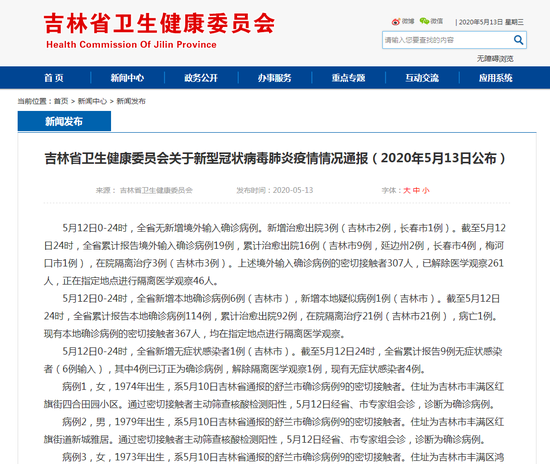The height and width of the screenshot is (464, 550).
Task: Open the 首页 navigation menu item
Action: (x=54, y=78)
